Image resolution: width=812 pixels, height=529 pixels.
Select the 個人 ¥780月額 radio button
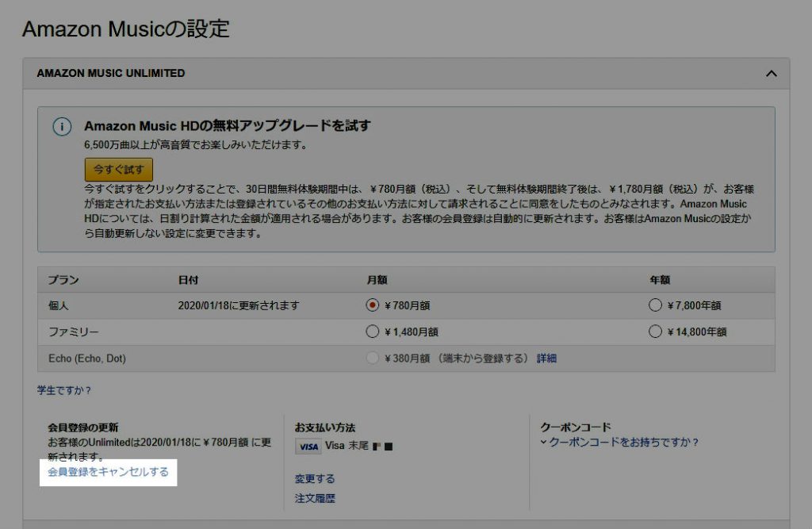point(372,305)
